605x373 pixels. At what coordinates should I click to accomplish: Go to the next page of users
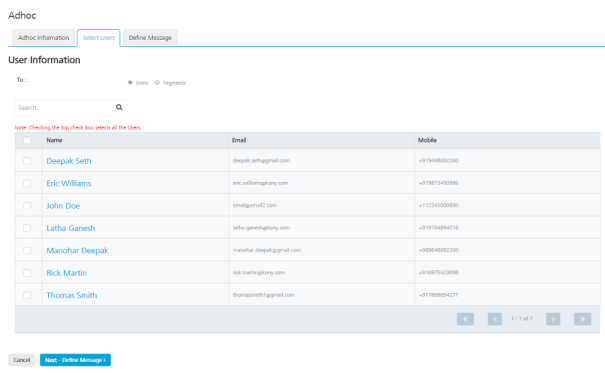(x=553, y=319)
